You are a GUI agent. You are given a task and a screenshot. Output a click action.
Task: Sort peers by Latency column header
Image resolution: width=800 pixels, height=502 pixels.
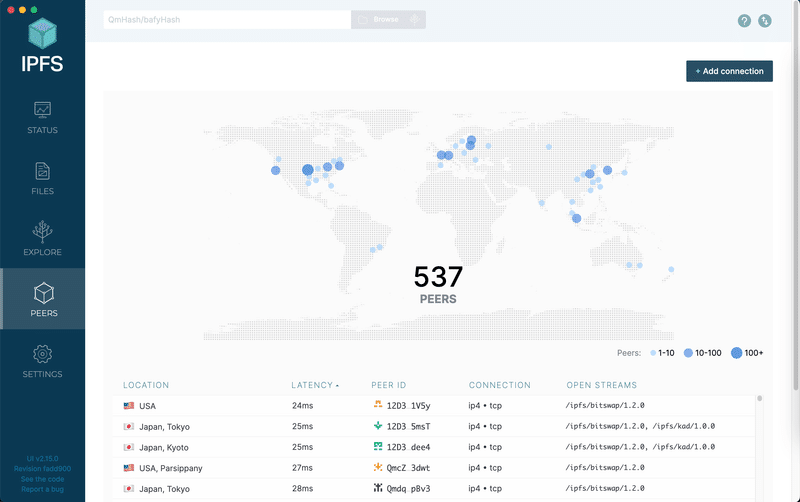pyautogui.click(x=315, y=385)
